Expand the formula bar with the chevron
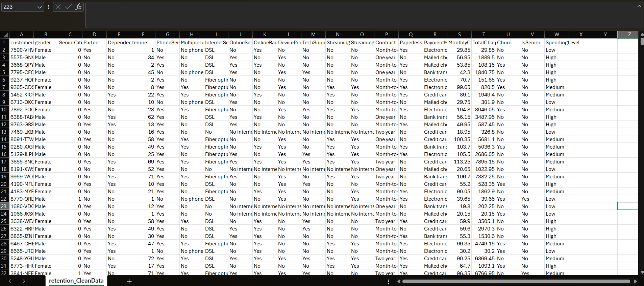This screenshot has height=286, width=644. point(639,6)
